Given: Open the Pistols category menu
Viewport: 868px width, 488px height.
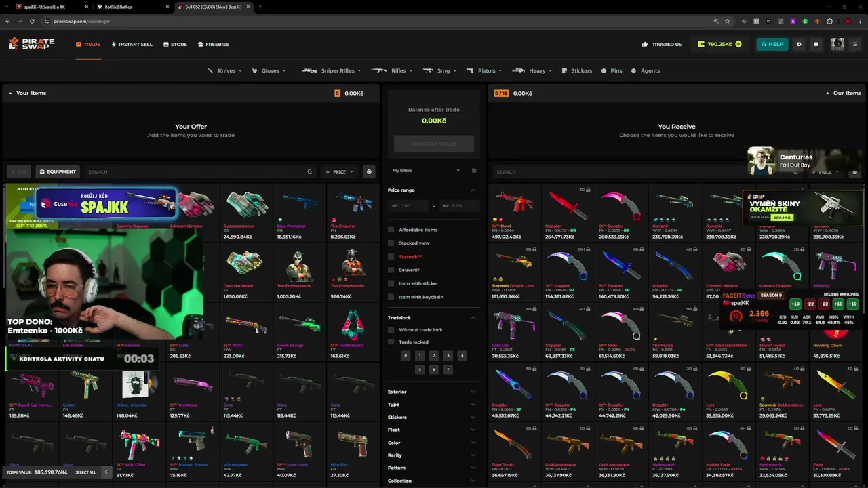Looking at the screenshot, I should pyautogui.click(x=485, y=70).
